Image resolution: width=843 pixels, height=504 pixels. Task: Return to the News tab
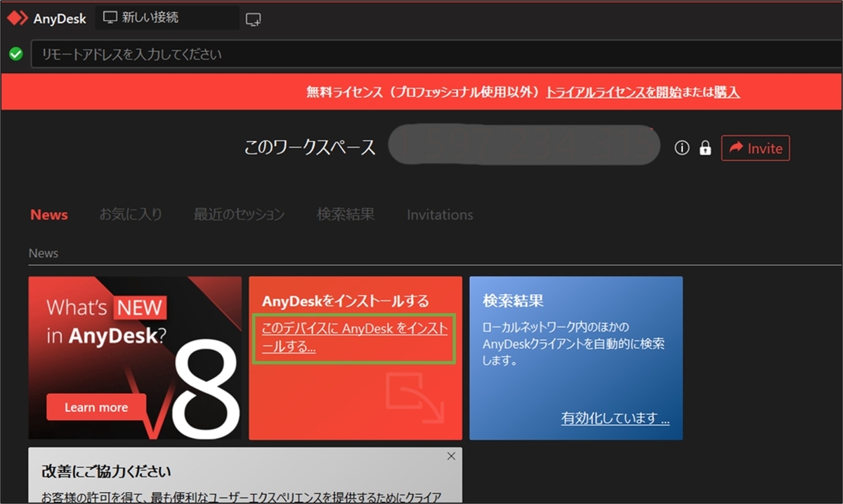coord(48,215)
